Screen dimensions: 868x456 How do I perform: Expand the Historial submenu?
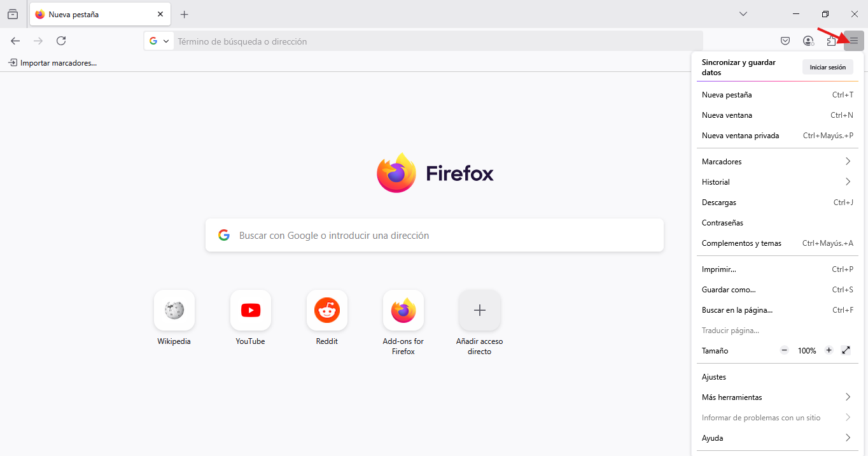[x=778, y=182]
